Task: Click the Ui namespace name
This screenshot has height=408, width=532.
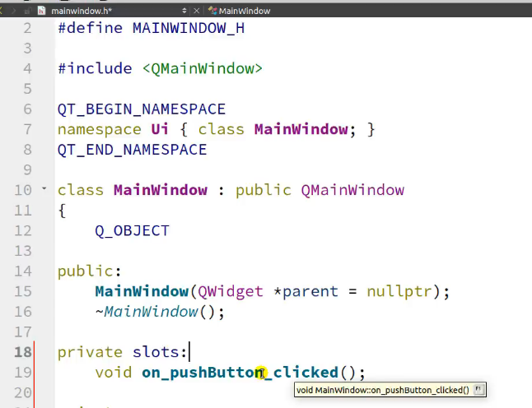Action: coord(160,129)
